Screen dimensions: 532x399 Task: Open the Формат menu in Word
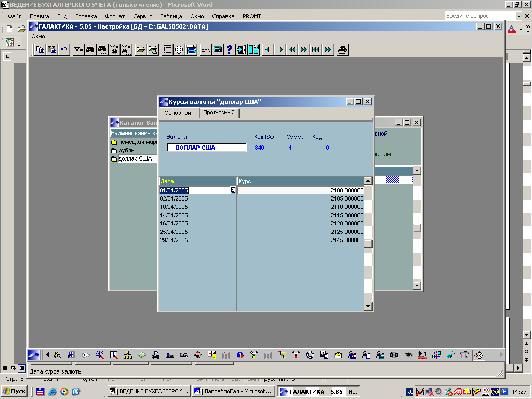coord(115,16)
